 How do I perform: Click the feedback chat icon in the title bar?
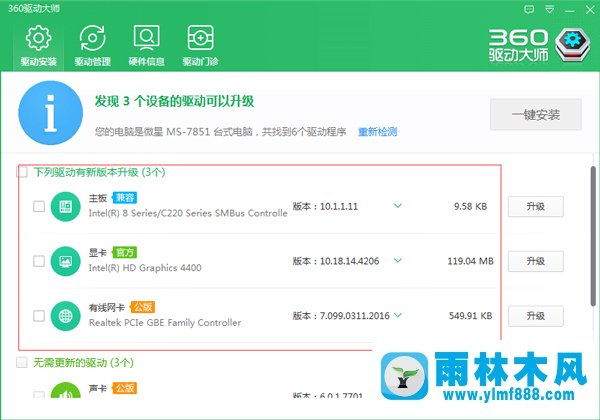[x=529, y=10]
